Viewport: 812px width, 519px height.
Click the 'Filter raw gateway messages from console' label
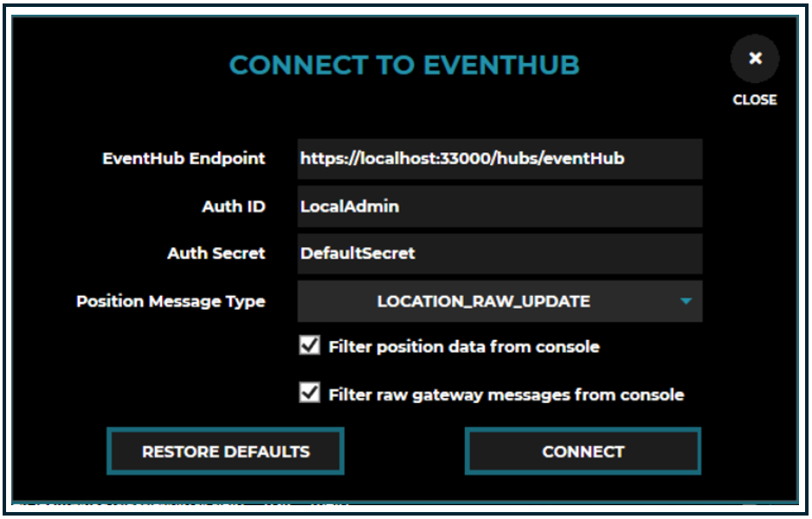point(506,394)
